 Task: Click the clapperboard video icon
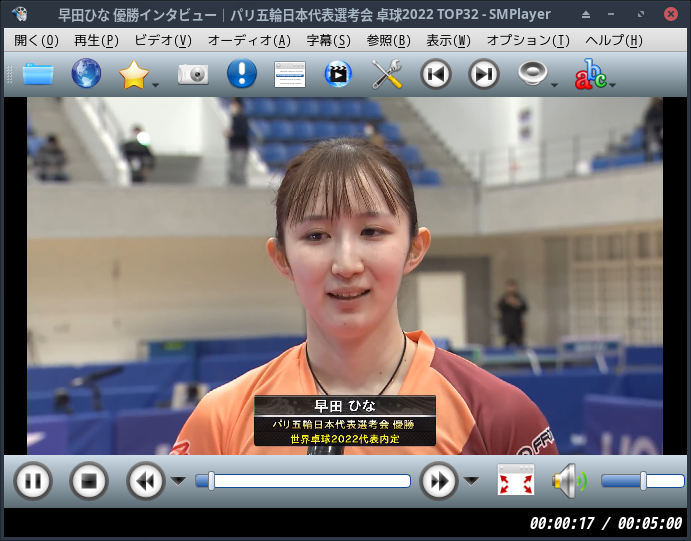(x=338, y=74)
